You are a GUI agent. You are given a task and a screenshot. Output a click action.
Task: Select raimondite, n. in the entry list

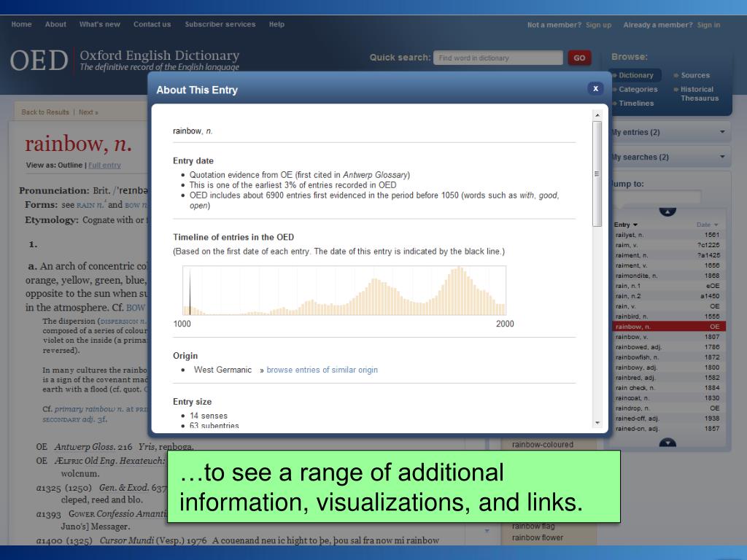pyautogui.click(x=669, y=276)
